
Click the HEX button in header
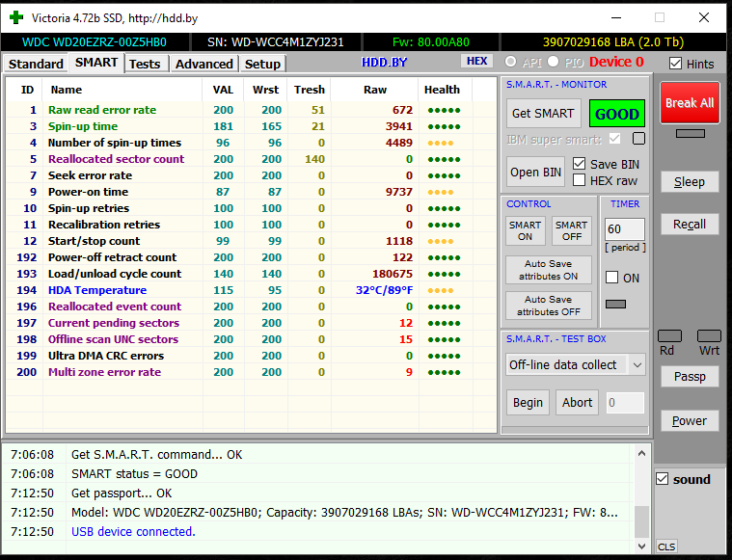(476, 62)
